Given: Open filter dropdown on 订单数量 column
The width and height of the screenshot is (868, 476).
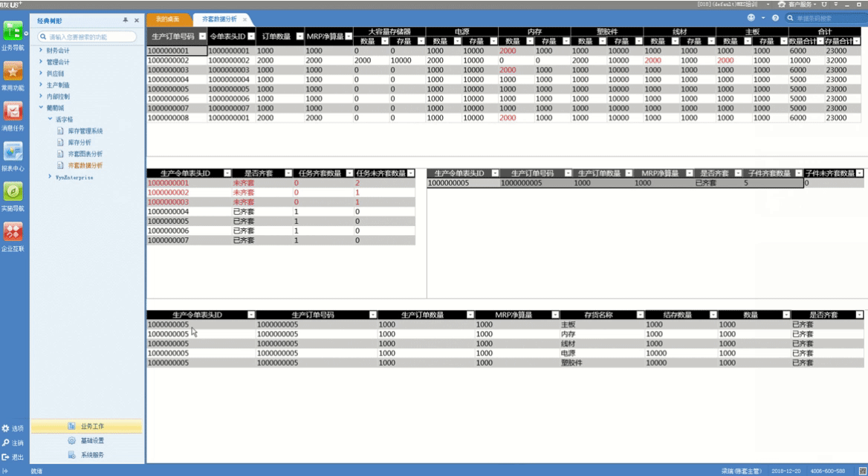Looking at the screenshot, I should [x=299, y=36].
